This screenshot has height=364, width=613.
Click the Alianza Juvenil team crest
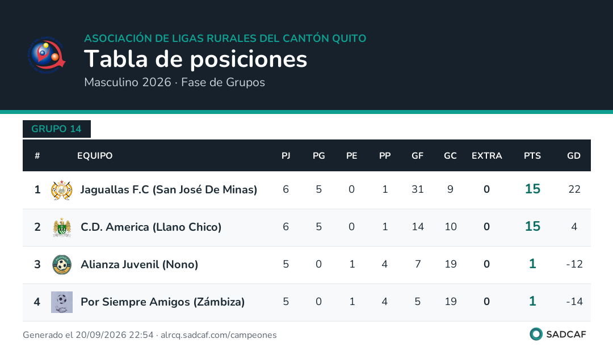pos(62,265)
